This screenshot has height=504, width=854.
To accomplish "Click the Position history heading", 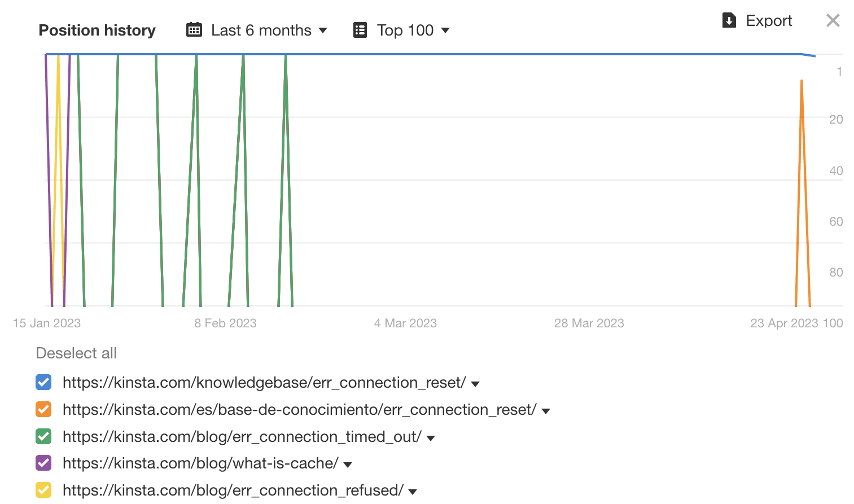I will 97,30.
